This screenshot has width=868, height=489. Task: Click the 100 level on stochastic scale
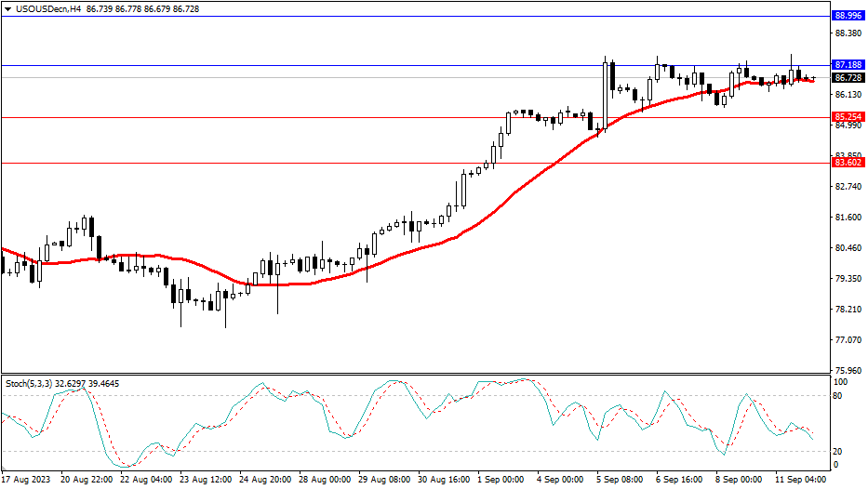842,382
